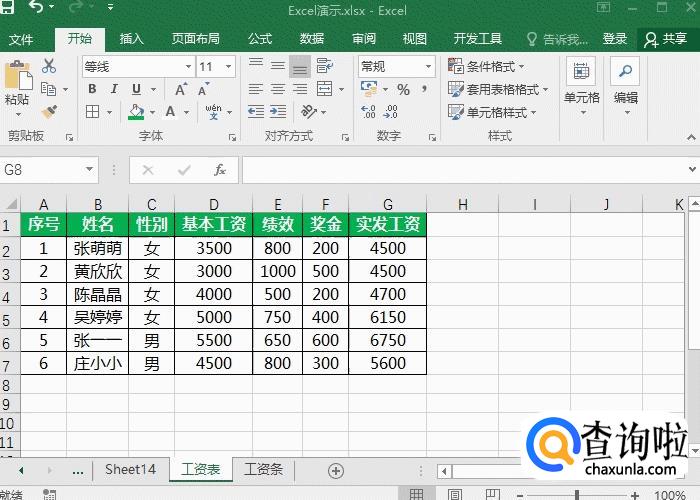Click the Cut scissors icon
This screenshot has width=700, height=500.
click(x=48, y=66)
